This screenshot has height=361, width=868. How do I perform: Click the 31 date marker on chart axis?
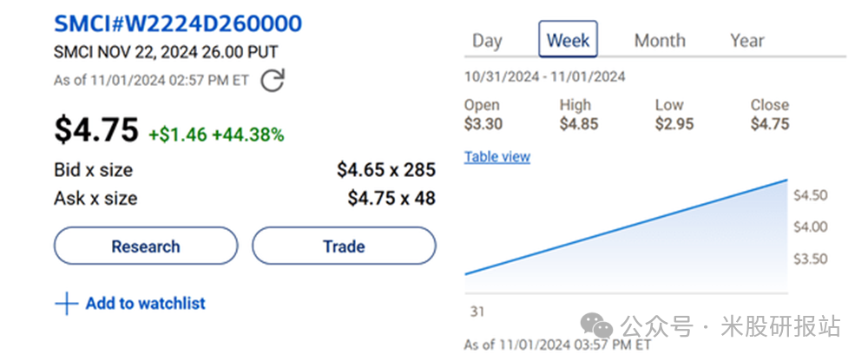pyautogui.click(x=477, y=312)
